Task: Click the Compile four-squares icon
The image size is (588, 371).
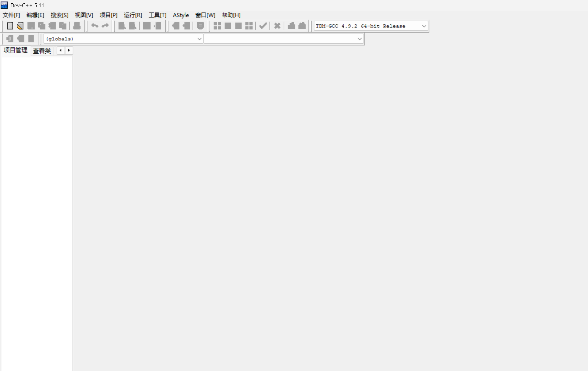Action: pos(217,26)
